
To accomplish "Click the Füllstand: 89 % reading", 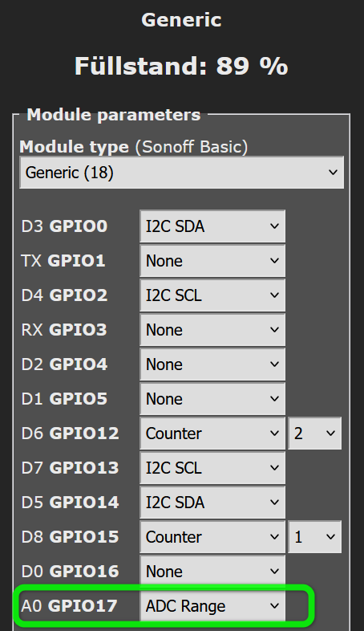I will [181, 66].
